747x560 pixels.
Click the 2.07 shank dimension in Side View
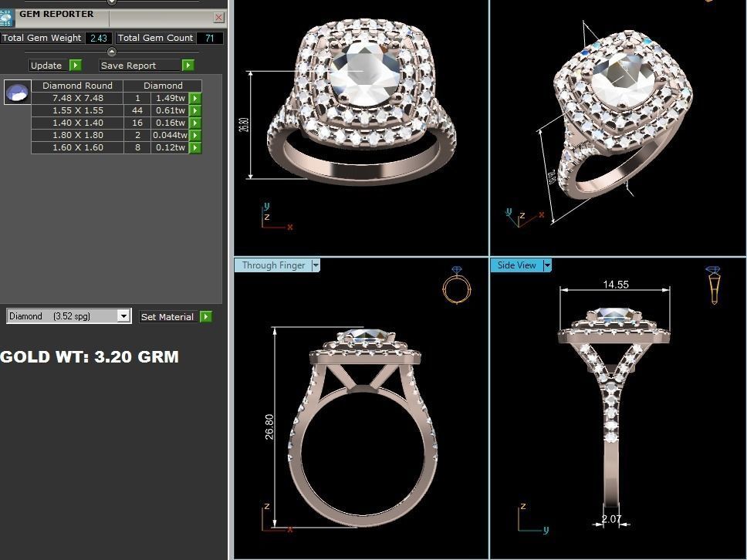coord(611,519)
